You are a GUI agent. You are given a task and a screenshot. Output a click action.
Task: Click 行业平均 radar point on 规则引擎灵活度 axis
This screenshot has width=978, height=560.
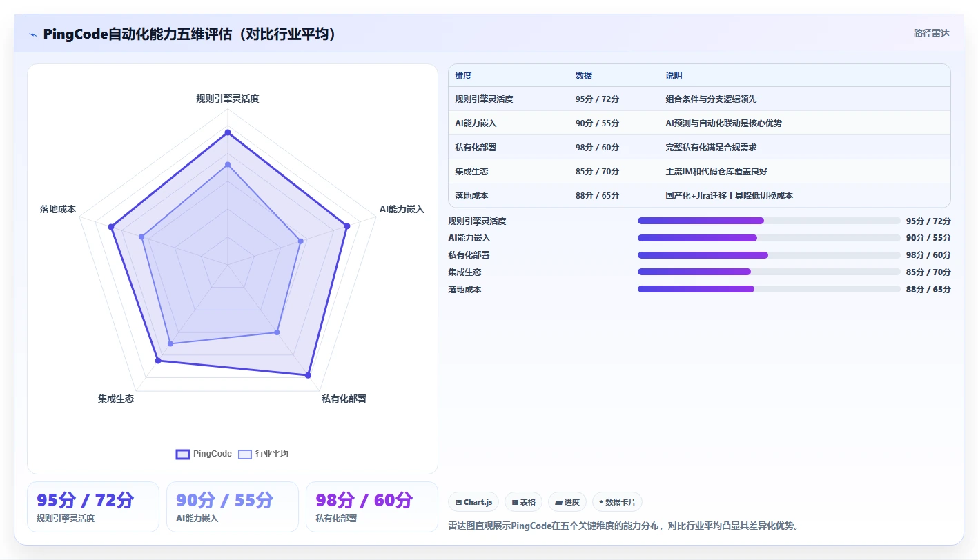(x=228, y=164)
